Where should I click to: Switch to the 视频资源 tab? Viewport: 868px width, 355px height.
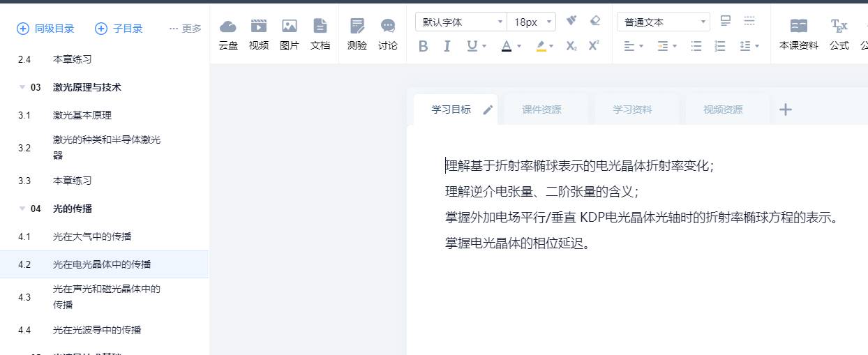point(723,109)
